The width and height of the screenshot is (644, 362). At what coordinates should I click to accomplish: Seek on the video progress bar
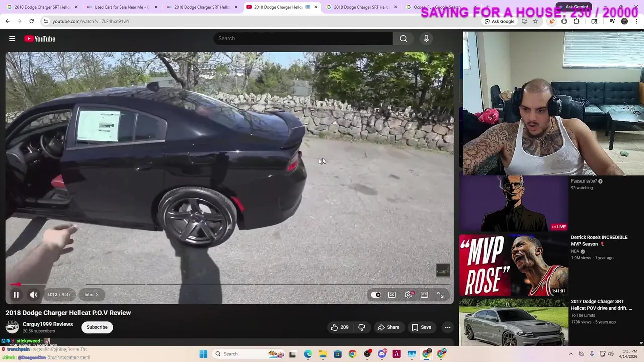click(229, 284)
